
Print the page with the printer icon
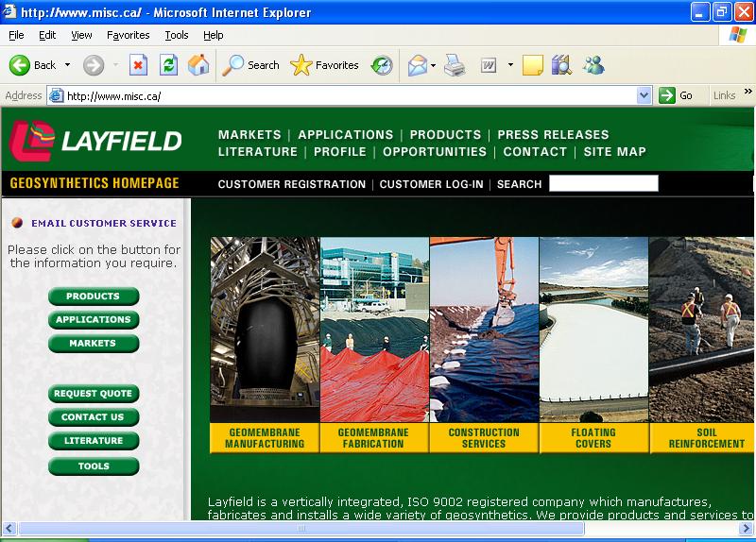tap(455, 65)
